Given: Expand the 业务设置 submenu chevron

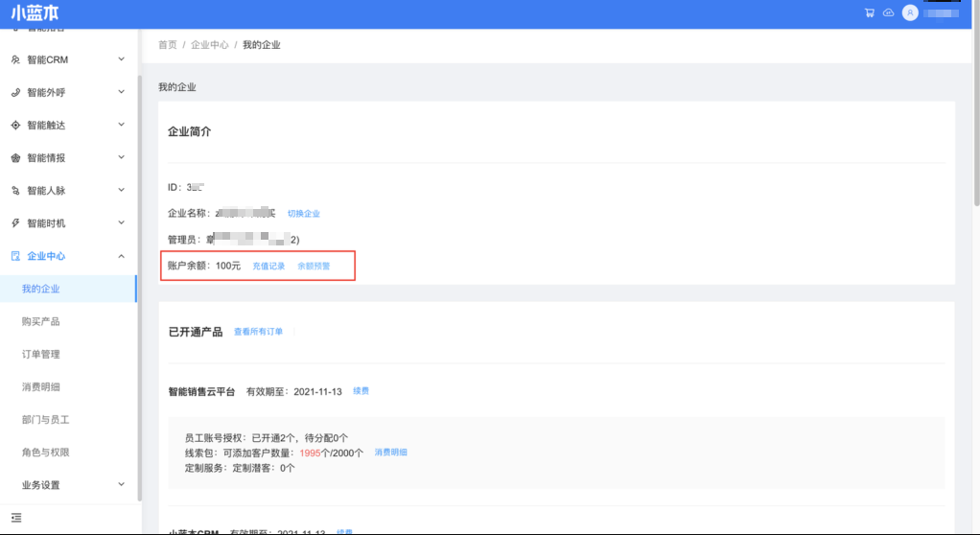Looking at the screenshot, I should [121, 485].
